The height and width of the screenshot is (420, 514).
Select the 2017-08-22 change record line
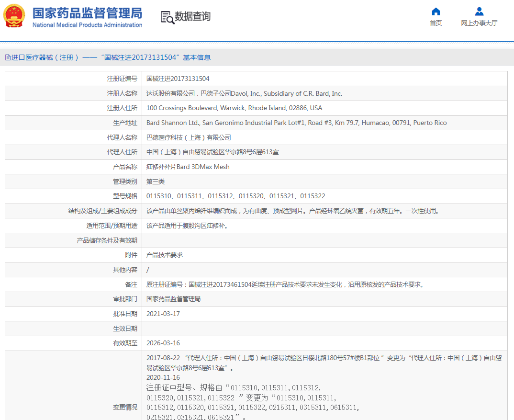324,363
